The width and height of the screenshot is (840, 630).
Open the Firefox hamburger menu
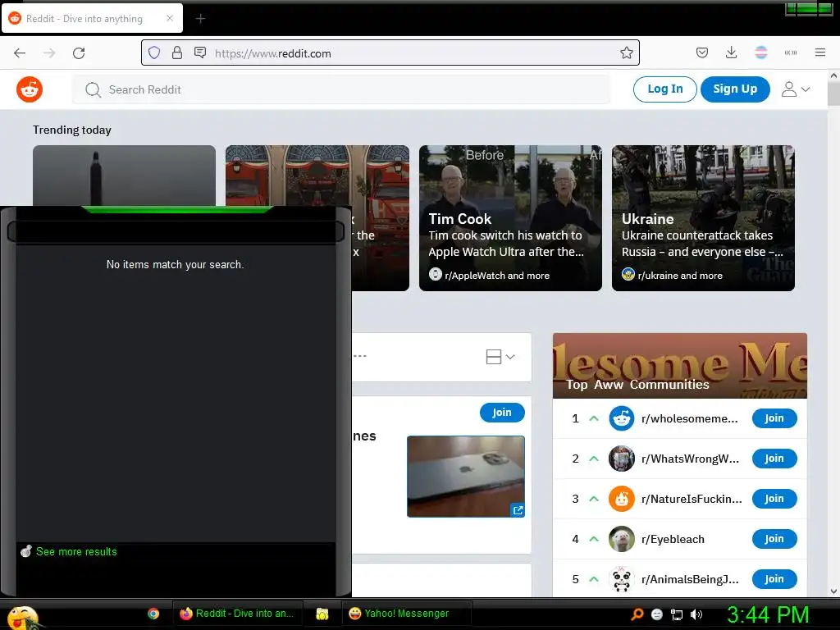pos(820,52)
